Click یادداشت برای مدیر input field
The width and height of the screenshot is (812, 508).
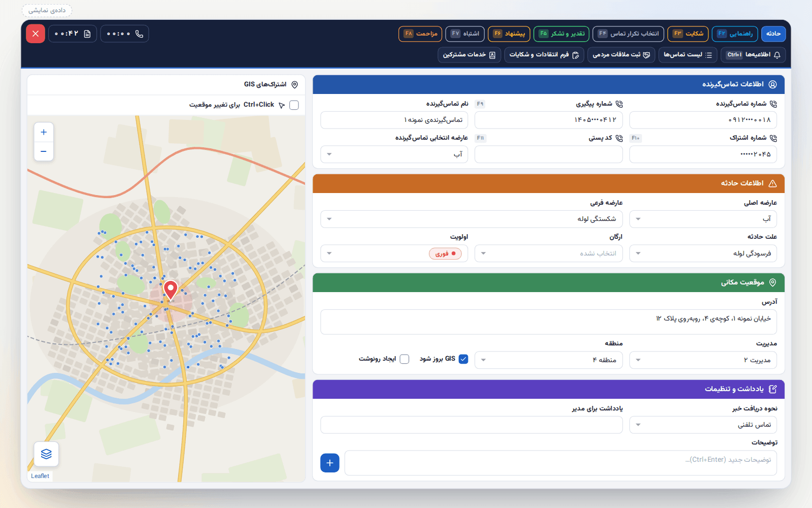tap(471, 425)
